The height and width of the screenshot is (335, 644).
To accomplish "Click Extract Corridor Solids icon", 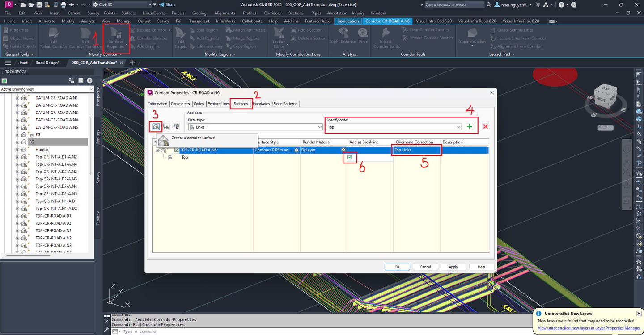I will (x=386, y=38).
